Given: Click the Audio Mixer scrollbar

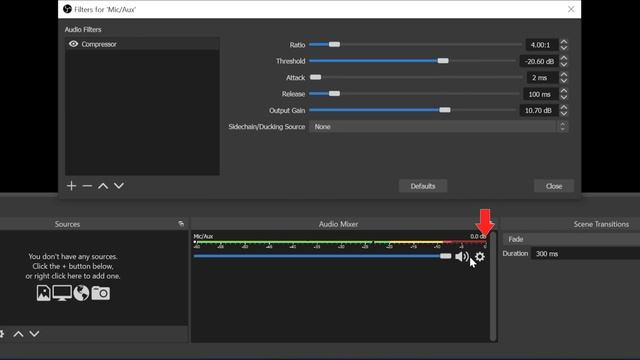Looking at the screenshot, I should (493, 286).
